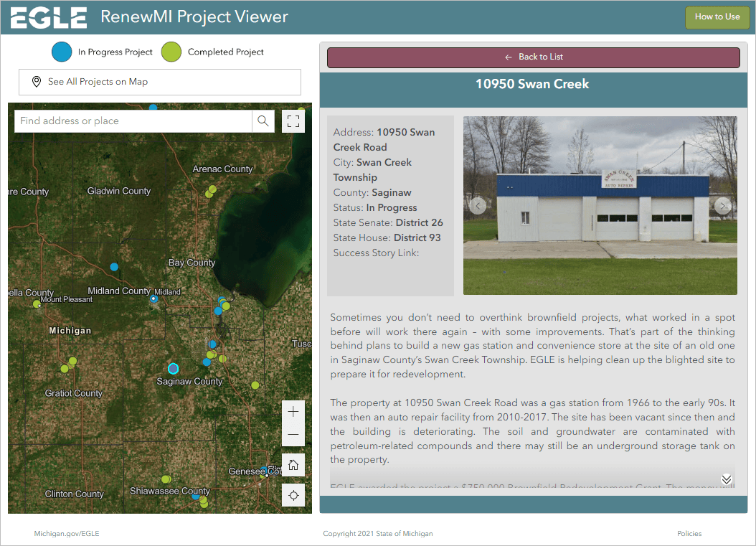Activate the find-my-location crosshair icon

[293, 494]
